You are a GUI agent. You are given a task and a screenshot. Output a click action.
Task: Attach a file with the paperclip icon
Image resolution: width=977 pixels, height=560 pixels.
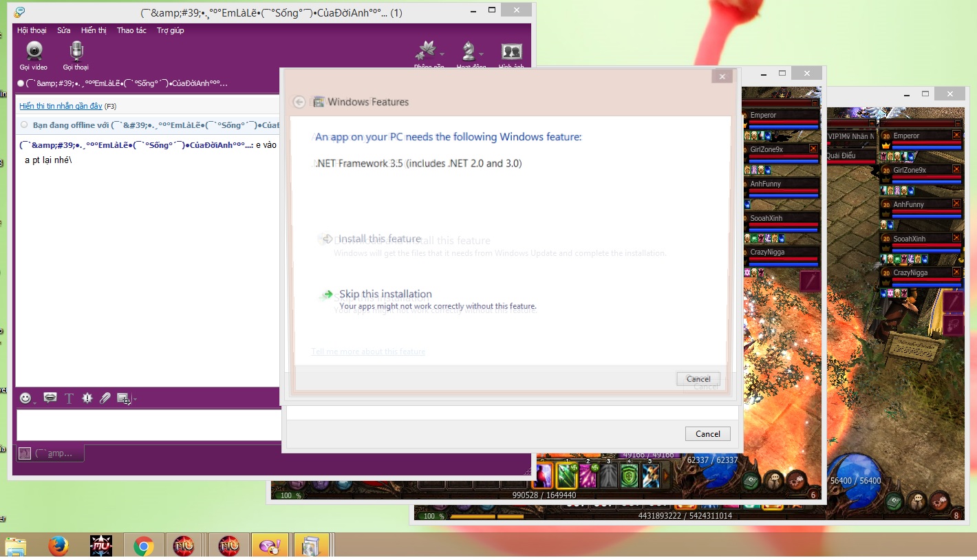tap(105, 398)
